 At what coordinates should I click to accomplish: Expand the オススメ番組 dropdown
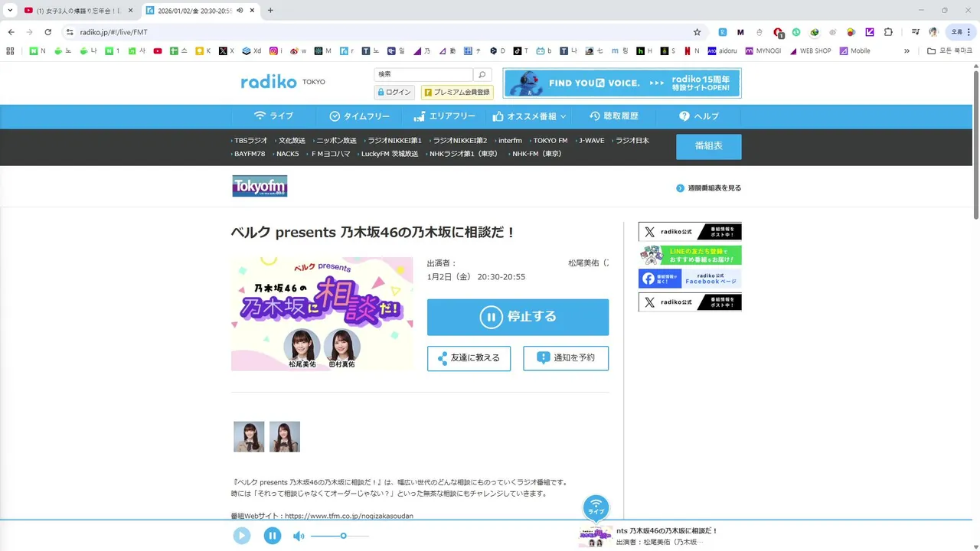tap(529, 116)
